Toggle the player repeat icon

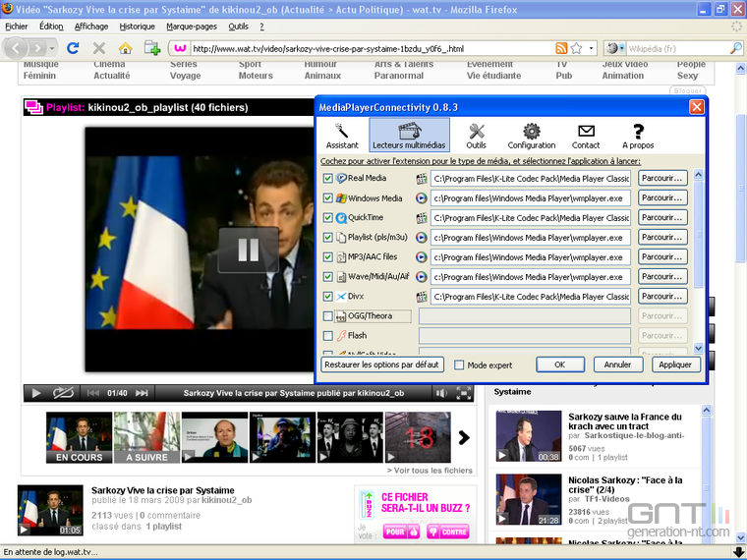point(63,393)
